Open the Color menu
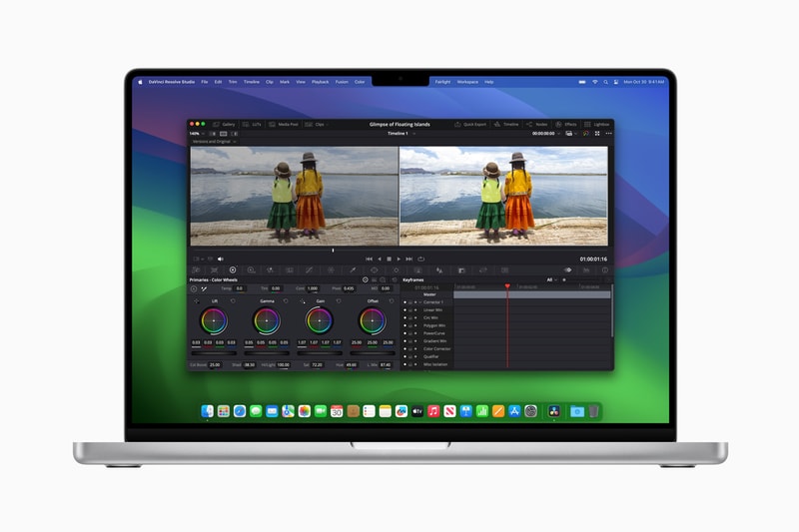The image size is (799, 532). tap(360, 82)
